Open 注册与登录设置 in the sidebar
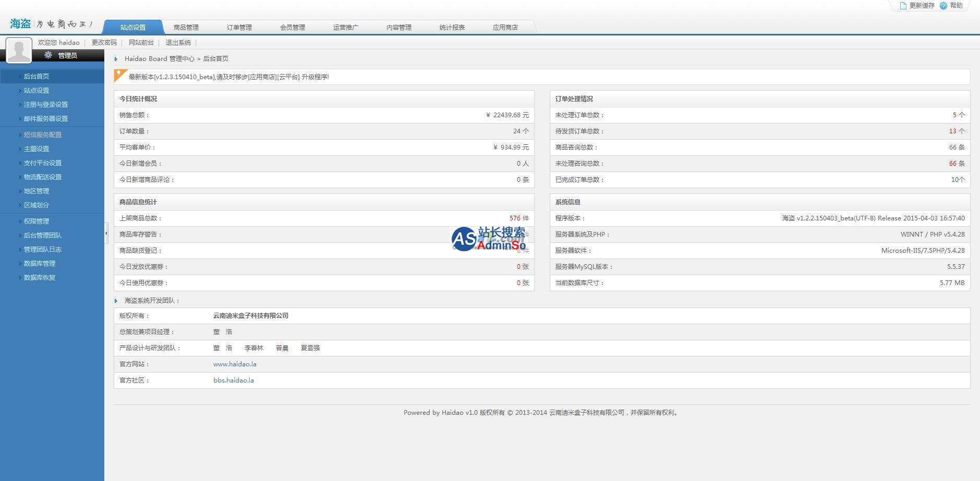The width and height of the screenshot is (980, 481). [46, 105]
